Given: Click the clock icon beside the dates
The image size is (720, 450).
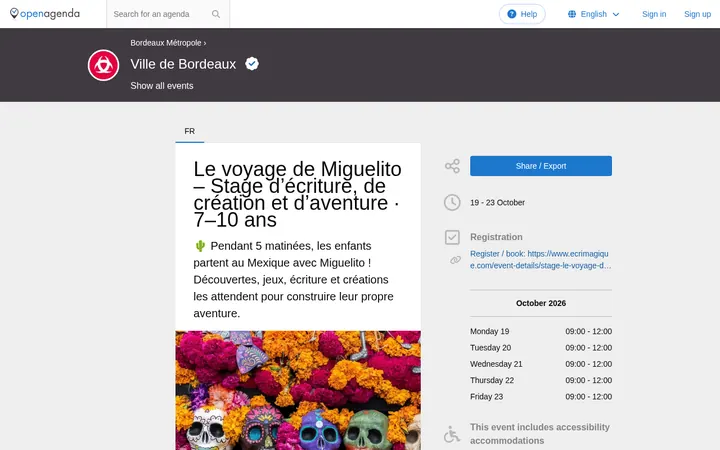Looking at the screenshot, I should pyautogui.click(x=452, y=202).
